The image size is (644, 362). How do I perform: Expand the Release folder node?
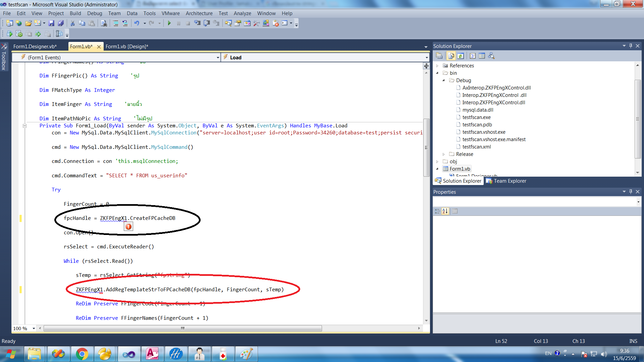pos(443,154)
